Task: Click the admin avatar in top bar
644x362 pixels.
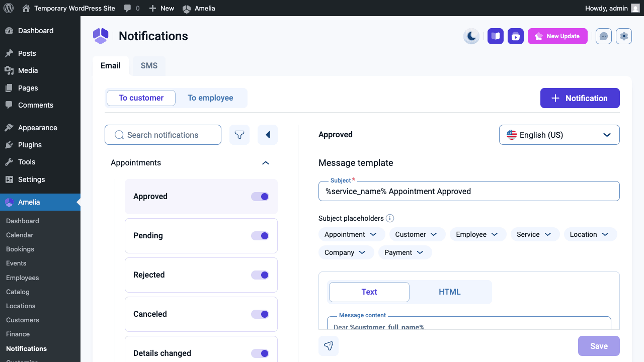Action: point(635,8)
